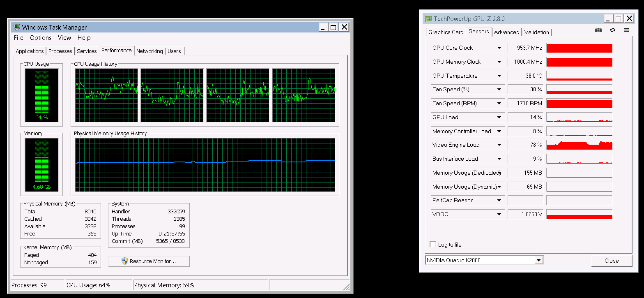Click status bar Processes: 99

[29, 285]
